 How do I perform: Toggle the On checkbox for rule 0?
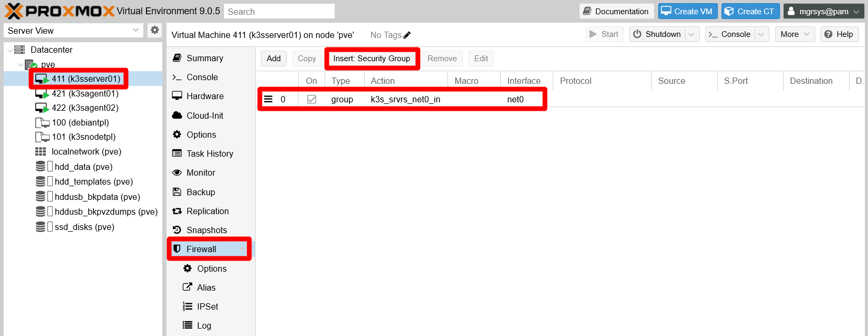click(x=311, y=99)
